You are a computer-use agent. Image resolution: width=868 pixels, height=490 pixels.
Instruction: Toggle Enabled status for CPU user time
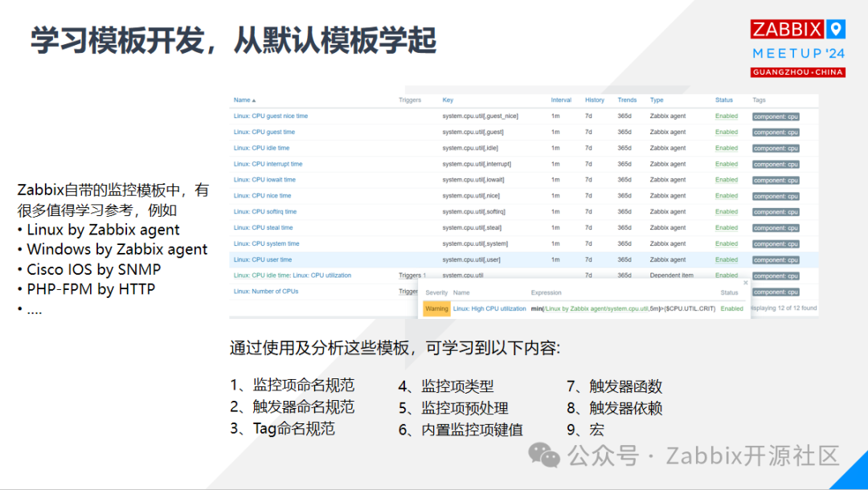727,260
